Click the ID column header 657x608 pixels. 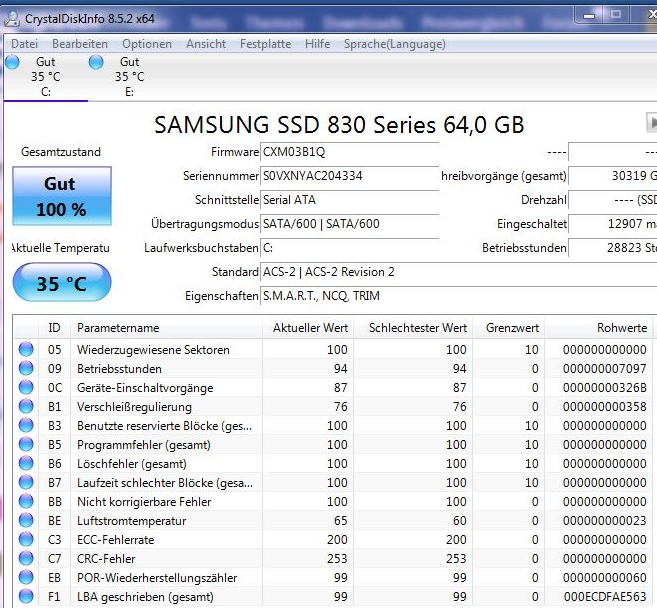pos(54,328)
